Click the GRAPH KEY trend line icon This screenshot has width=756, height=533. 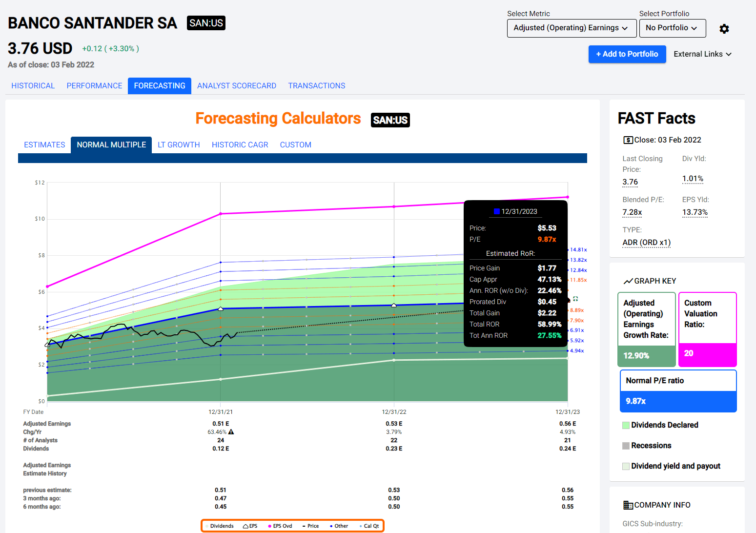(x=628, y=281)
